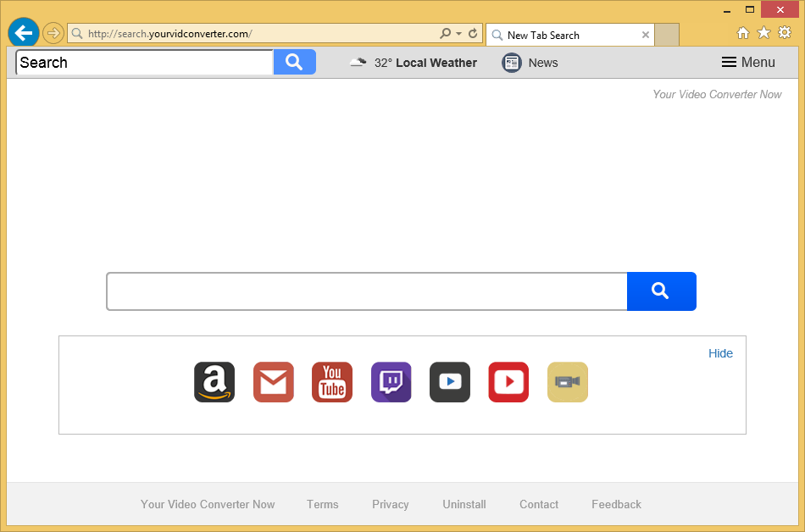
Task: Click inside the center search input field
Action: 366,291
